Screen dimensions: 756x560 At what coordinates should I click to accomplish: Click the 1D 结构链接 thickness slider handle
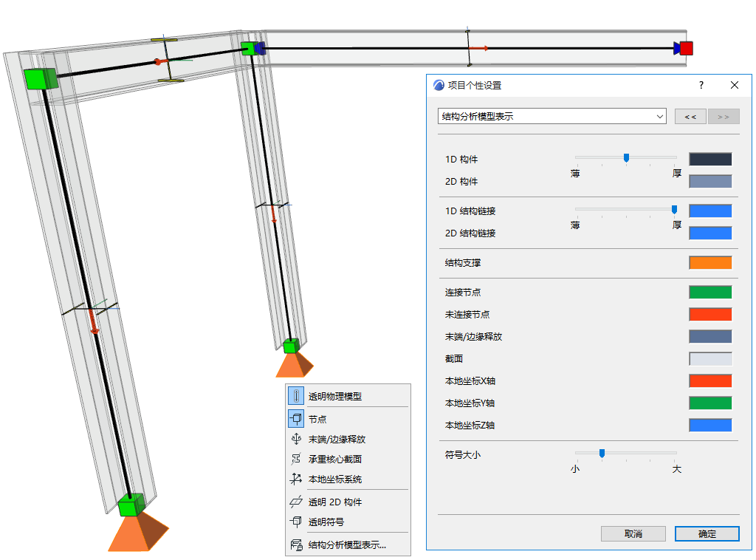point(675,209)
